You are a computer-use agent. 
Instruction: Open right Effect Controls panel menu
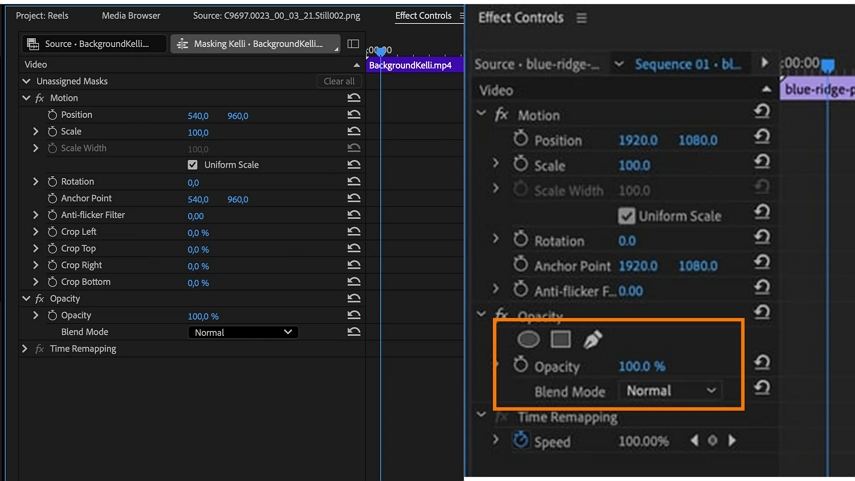[582, 18]
